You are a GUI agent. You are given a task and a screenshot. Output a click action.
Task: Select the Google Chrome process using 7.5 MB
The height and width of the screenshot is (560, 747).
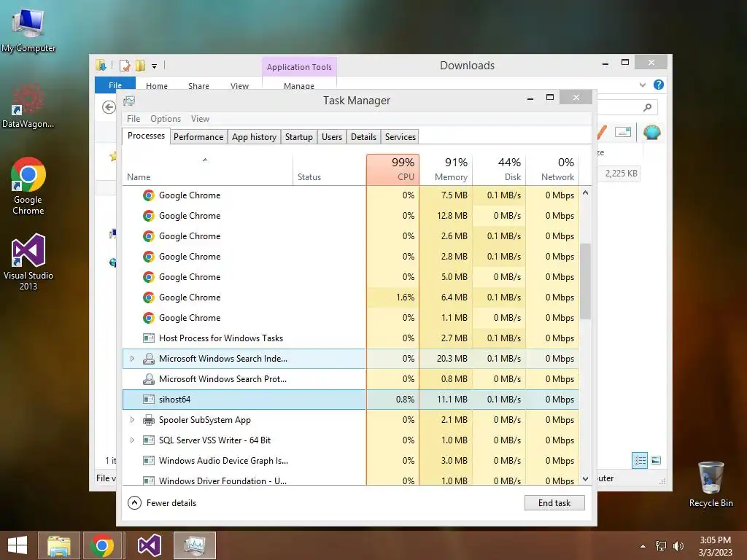(x=351, y=195)
